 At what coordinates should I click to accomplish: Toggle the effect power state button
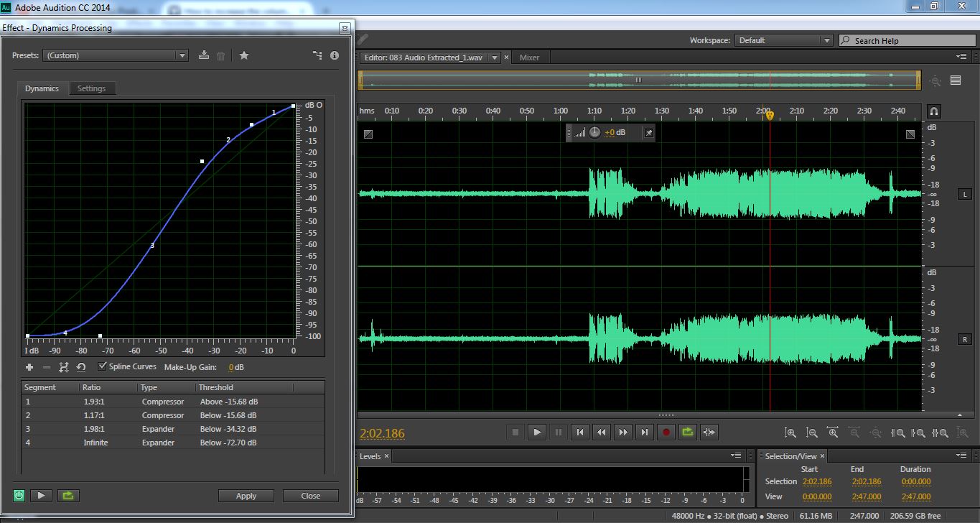pos(19,496)
